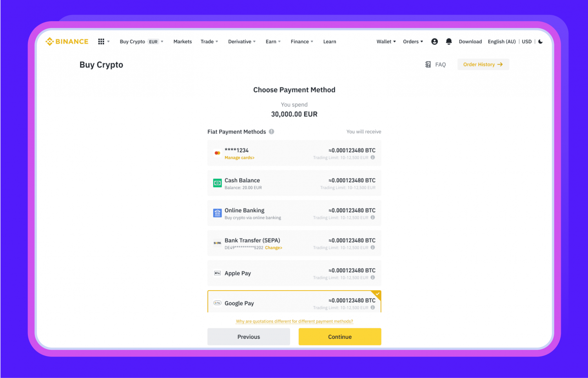Click the green Cash Balance icon
Screen dimensions: 588x378
coord(217,183)
